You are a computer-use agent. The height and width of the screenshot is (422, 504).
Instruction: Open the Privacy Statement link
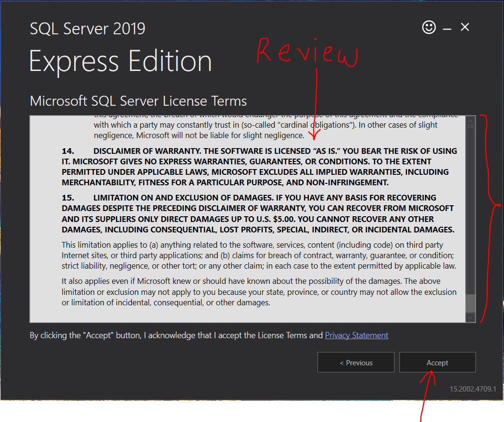coord(356,335)
